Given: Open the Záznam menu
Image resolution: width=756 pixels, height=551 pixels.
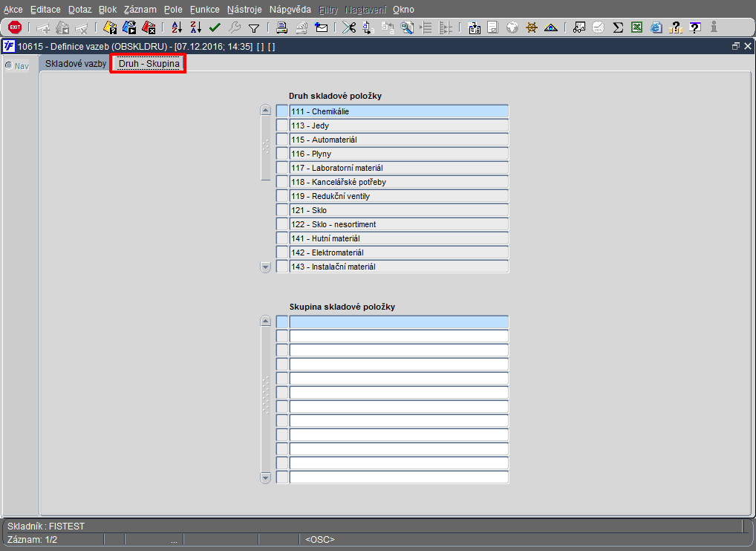Looking at the screenshot, I should tap(140, 9).
